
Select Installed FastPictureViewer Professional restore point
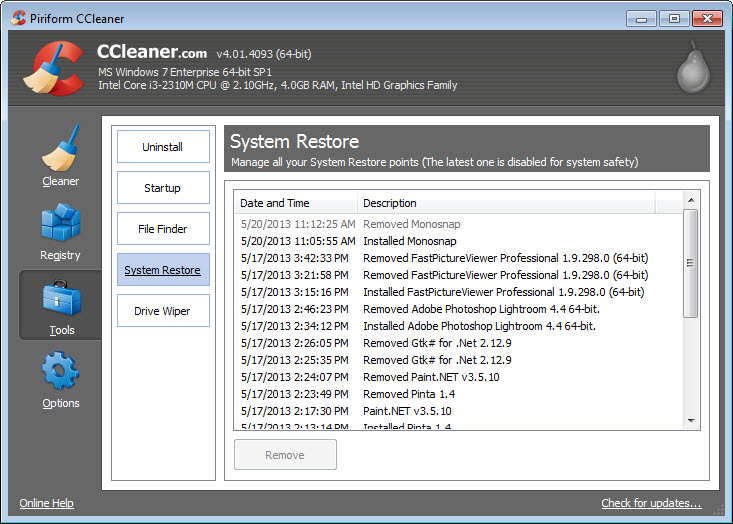(458, 292)
